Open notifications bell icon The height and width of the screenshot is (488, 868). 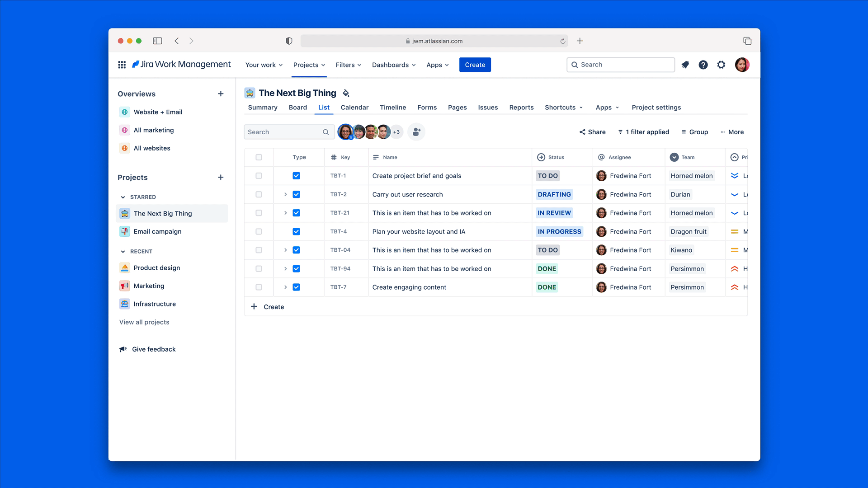[x=685, y=65]
